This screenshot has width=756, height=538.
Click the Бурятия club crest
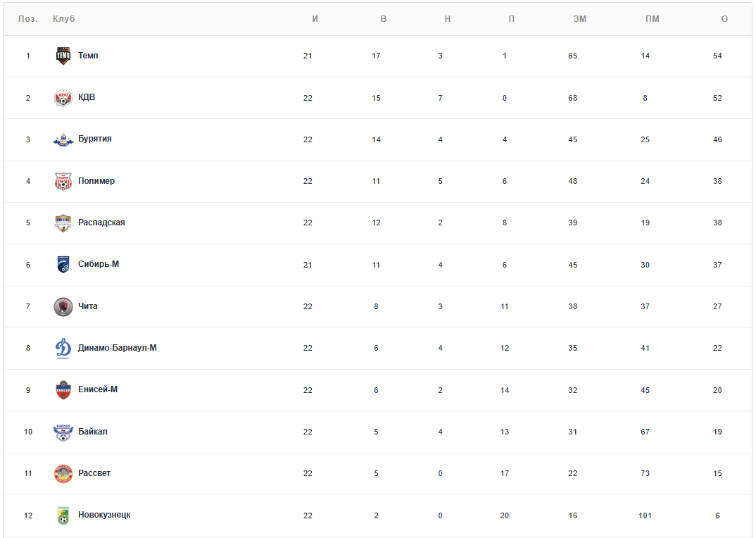pos(63,139)
